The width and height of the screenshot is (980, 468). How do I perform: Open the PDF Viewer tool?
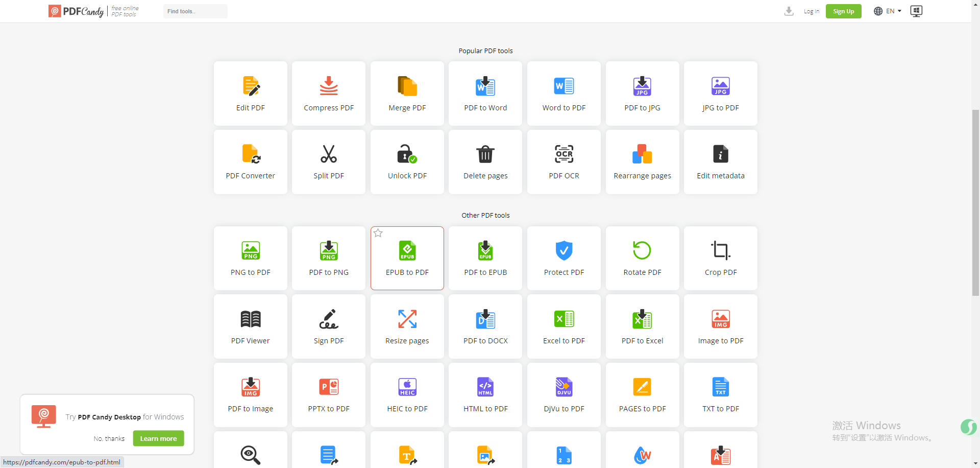[251, 326]
